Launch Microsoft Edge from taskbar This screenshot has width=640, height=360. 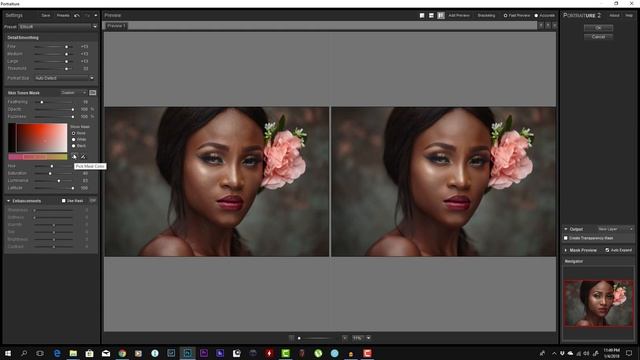pos(57,353)
